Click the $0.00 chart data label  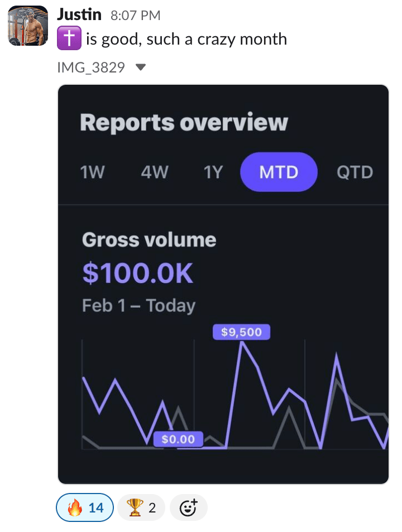coord(178,439)
